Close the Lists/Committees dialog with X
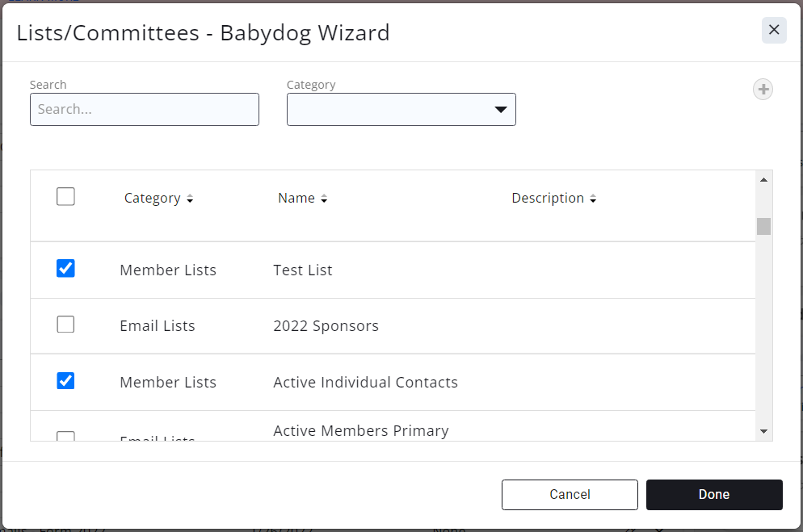Image resolution: width=803 pixels, height=532 pixels. 773,30
